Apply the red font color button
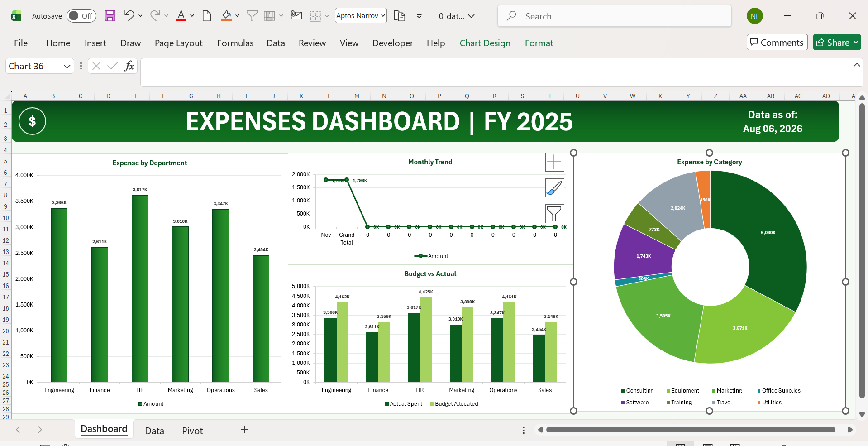This screenshot has height=446, width=868. coord(181,16)
